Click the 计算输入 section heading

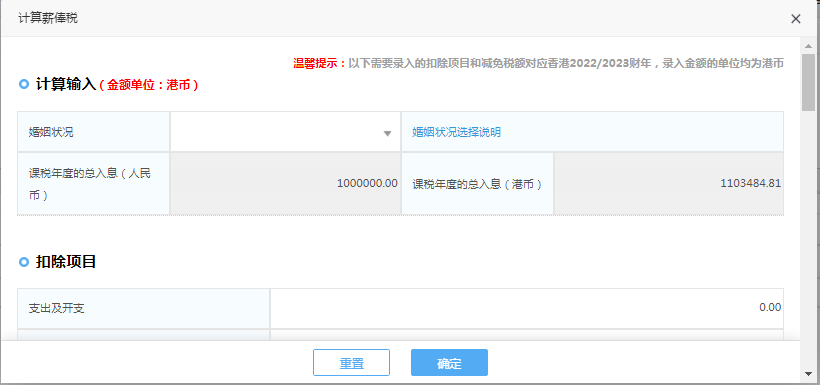click(66, 85)
